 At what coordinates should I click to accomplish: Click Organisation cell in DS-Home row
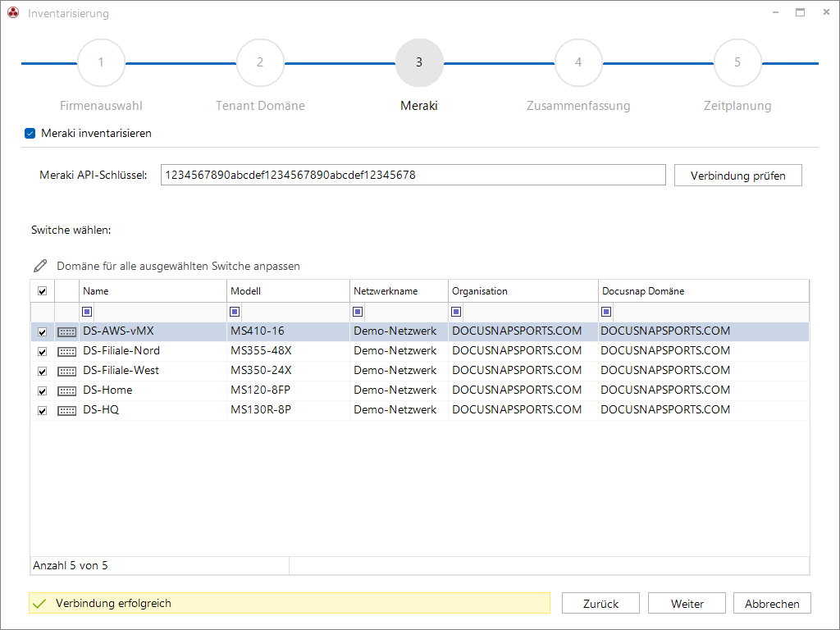pos(523,390)
